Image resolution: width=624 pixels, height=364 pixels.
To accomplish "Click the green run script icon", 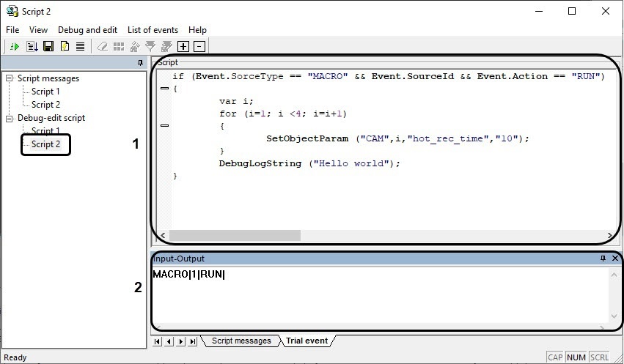I will tap(15, 46).
